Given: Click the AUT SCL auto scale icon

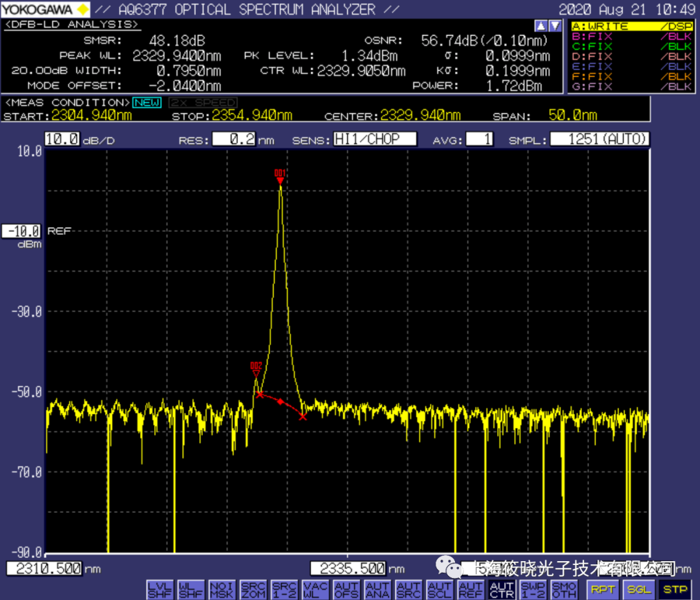Looking at the screenshot, I should click(x=439, y=590).
